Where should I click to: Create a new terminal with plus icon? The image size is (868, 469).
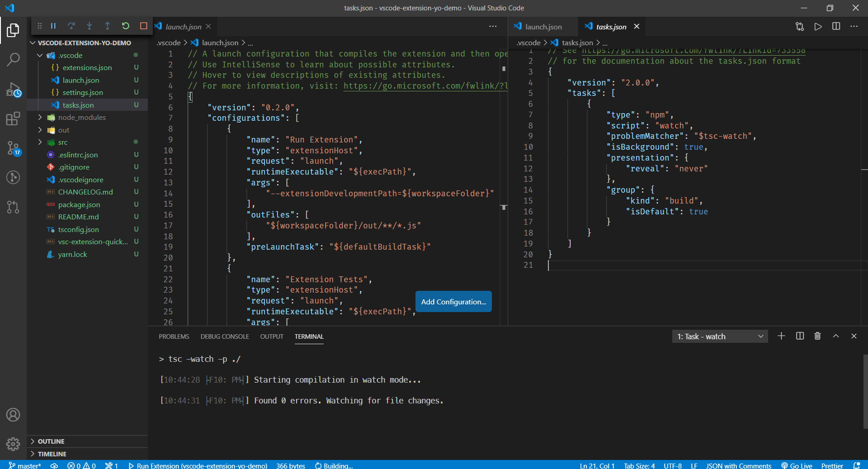click(782, 336)
